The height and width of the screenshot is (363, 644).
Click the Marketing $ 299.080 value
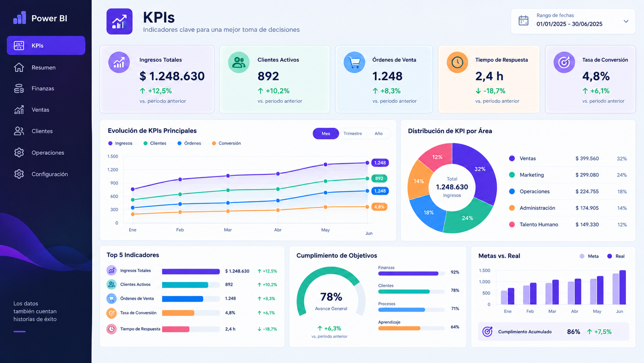(x=587, y=175)
